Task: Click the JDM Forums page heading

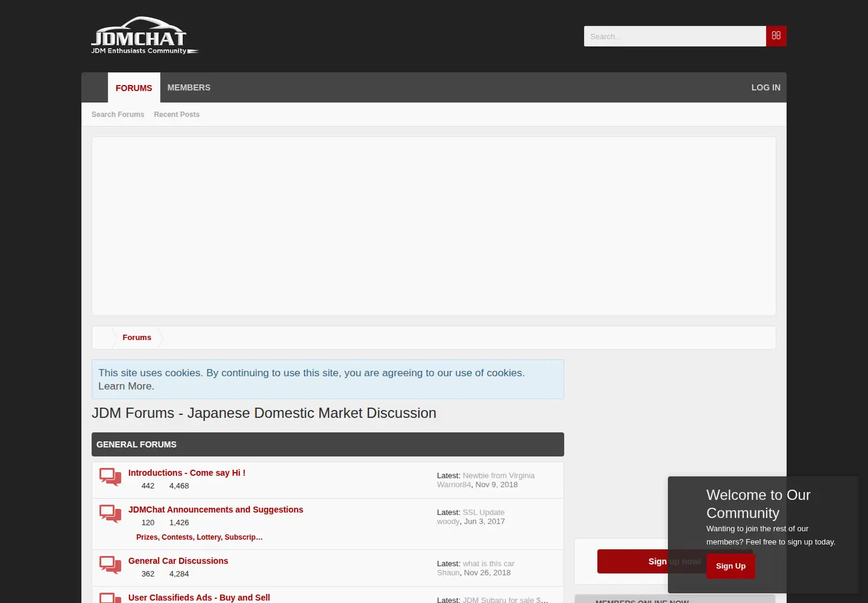Action: (x=264, y=413)
